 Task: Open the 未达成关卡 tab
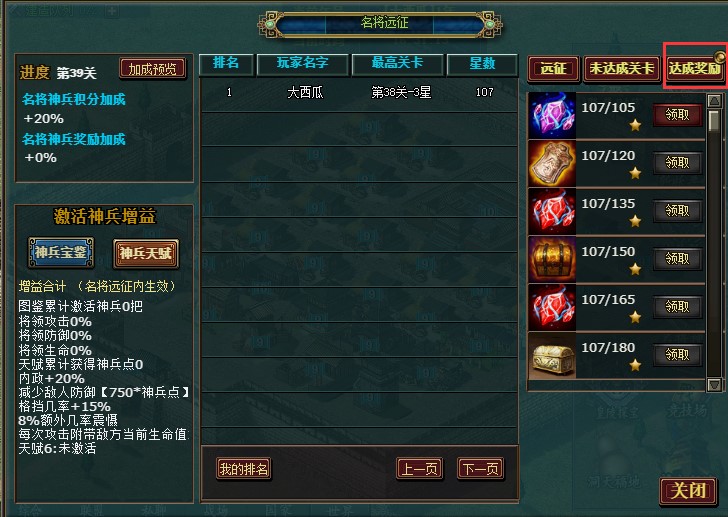pyautogui.click(x=622, y=69)
